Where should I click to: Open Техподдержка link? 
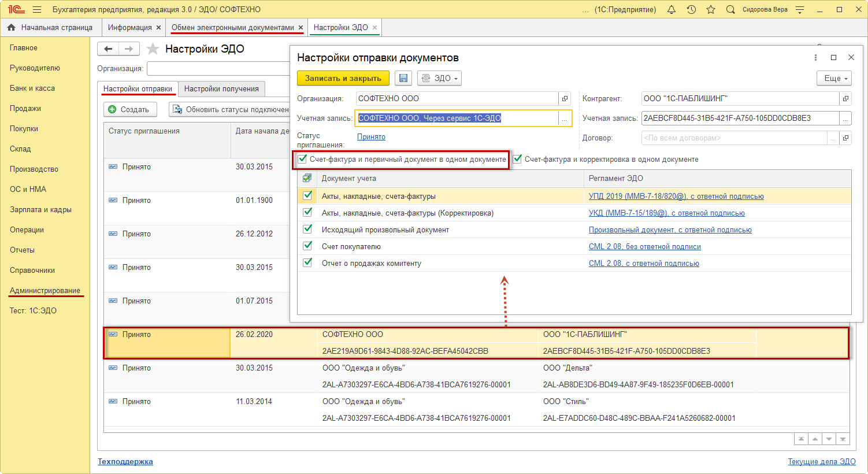tap(125, 461)
